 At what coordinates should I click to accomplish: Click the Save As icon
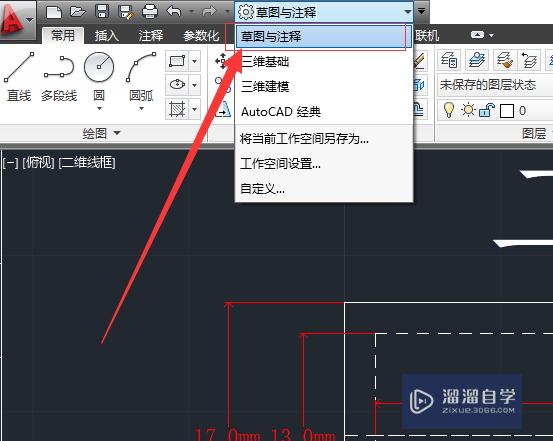pyautogui.click(x=126, y=12)
